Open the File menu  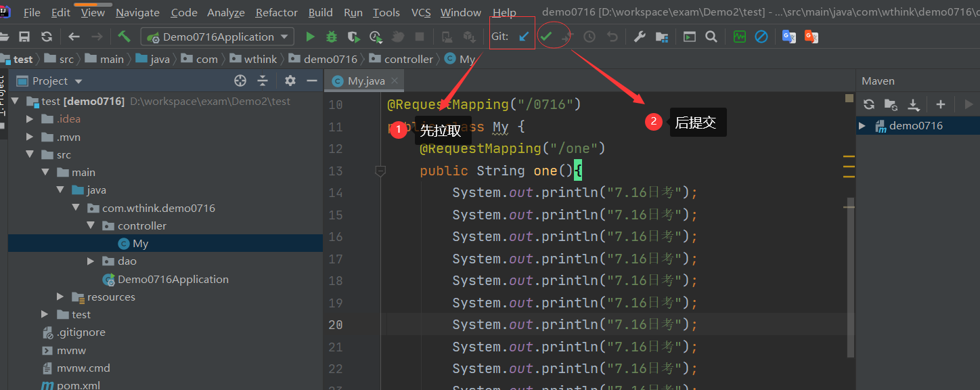pos(32,12)
